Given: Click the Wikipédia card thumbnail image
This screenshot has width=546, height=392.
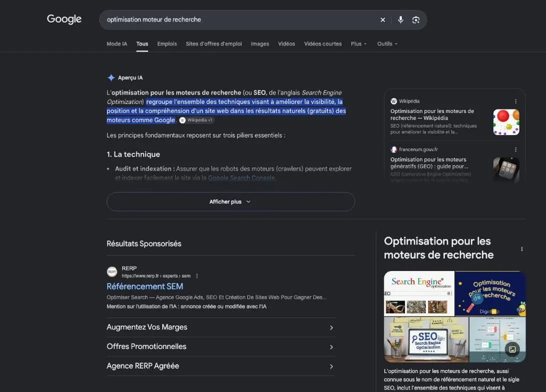Looking at the screenshot, I should pos(506,122).
